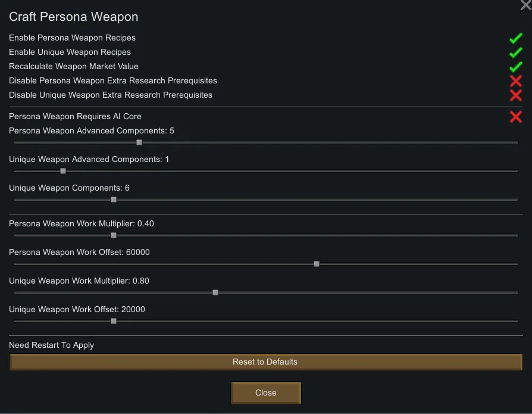
Task: Click the Persona Weapon Requires AI Core label
Action: coord(75,117)
